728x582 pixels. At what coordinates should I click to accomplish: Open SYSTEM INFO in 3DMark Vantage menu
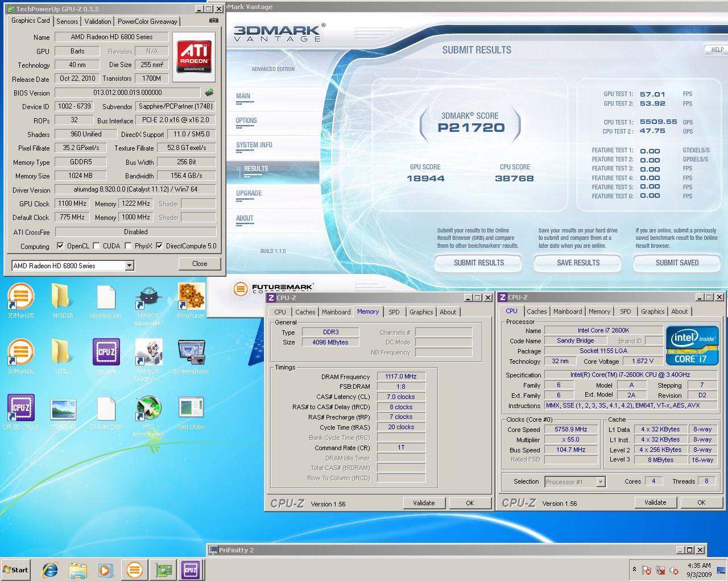tap(254, 145)
